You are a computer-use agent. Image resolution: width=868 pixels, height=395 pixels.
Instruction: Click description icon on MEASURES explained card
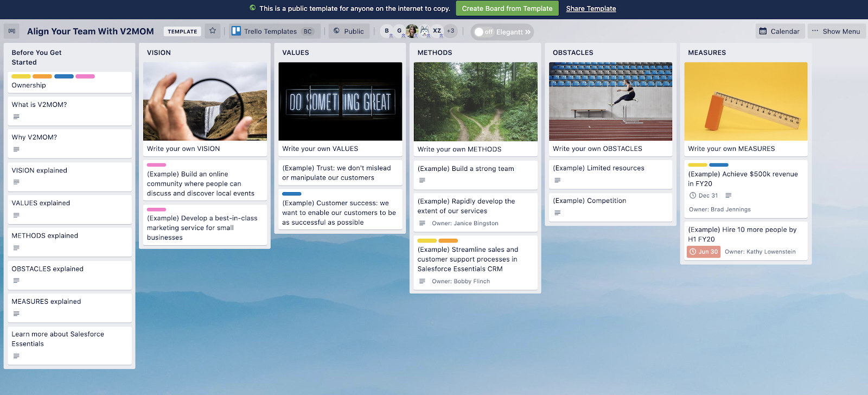(16, 314)
